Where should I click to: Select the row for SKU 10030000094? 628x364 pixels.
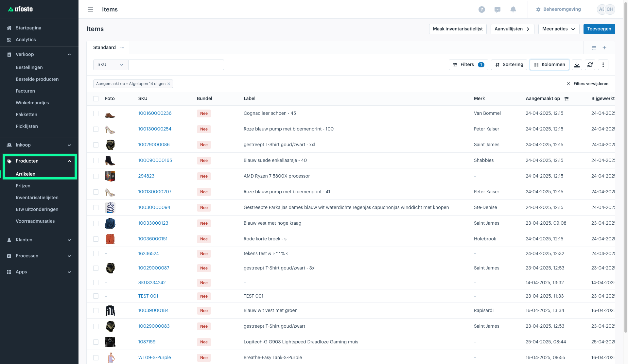tap(96, 208)
